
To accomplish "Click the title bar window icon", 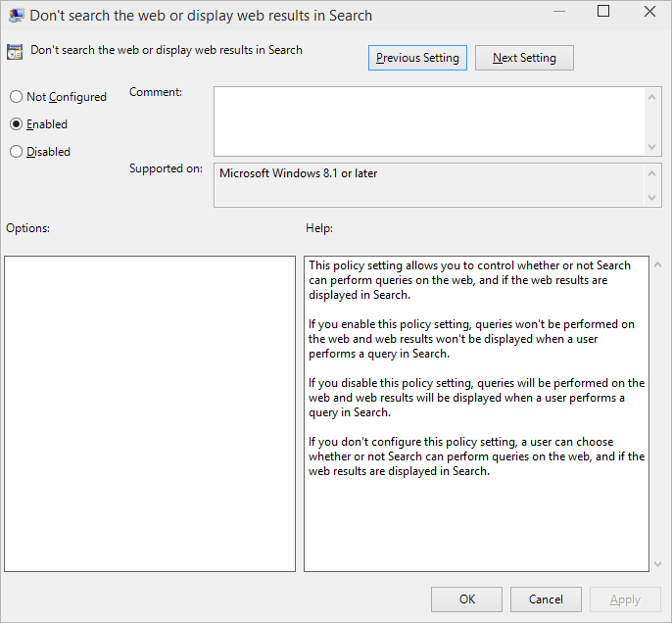I will coord(17,16).
